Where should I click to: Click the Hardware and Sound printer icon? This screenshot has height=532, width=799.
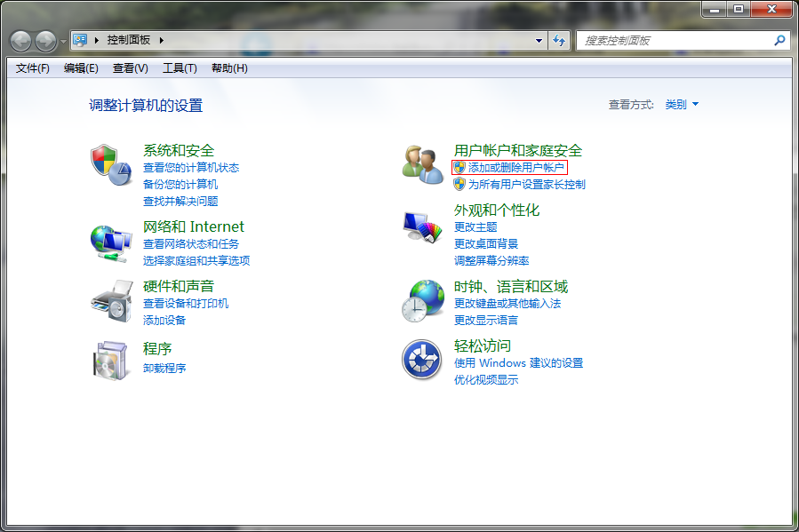[x=112, y=301]
